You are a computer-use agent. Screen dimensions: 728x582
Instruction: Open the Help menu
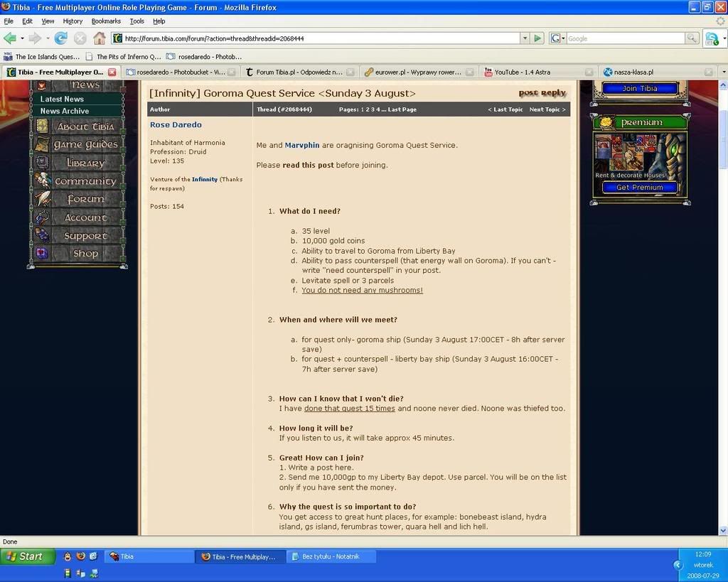159,21
